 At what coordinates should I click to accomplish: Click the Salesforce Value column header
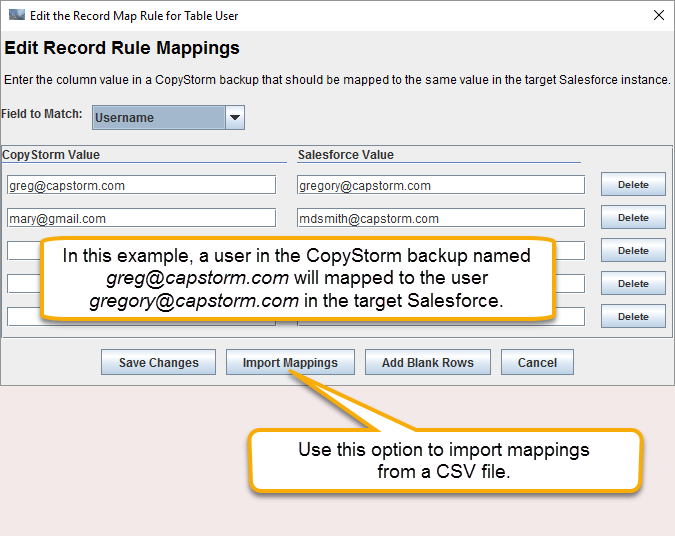coord(346,155)
